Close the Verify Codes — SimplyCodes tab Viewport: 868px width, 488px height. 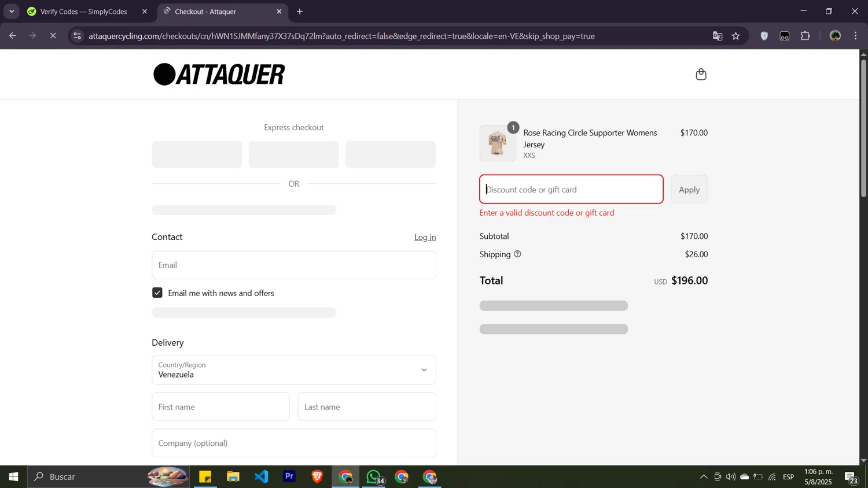(145, 12)
